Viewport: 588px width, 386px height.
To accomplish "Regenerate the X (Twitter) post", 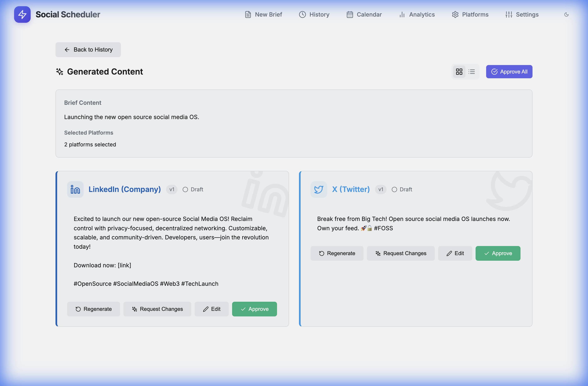I will coord(337,253).
